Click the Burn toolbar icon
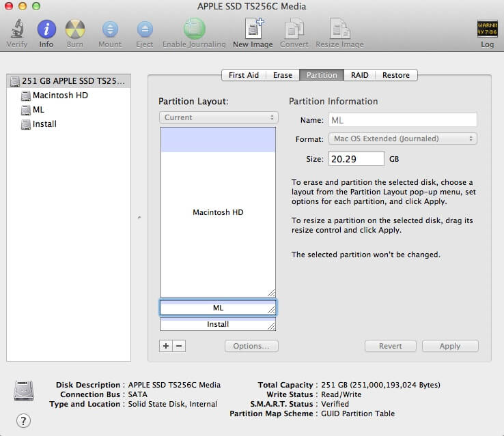The height and width of the screenshot is (436, 504). tap(75, 29)
